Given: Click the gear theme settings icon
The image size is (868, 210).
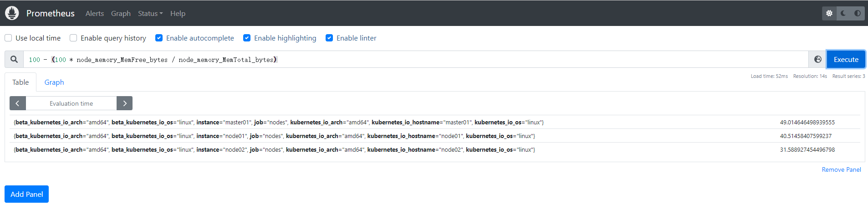Looking at the screenshot, I should (x=829, y=13).
